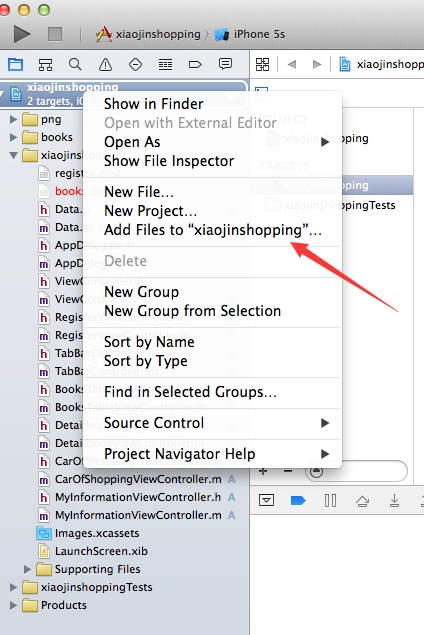Go back with the left arrow
424x635 pixels.
(292, 64)
